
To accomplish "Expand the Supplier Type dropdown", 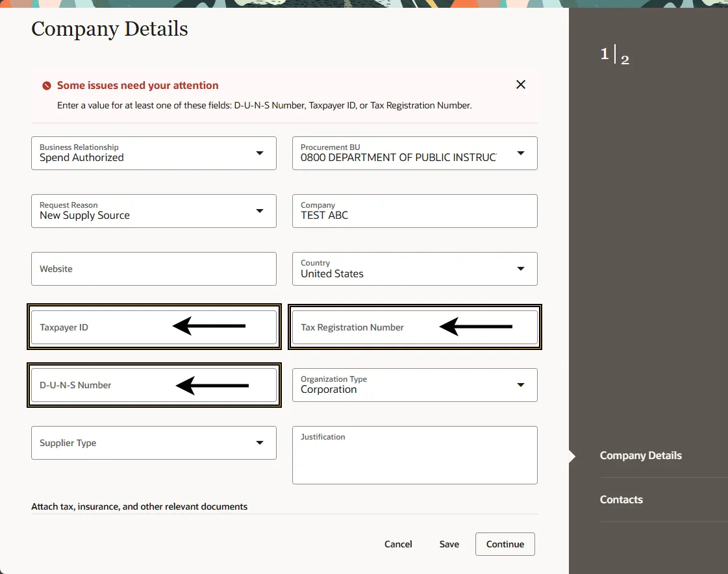I will coord(259,443).
